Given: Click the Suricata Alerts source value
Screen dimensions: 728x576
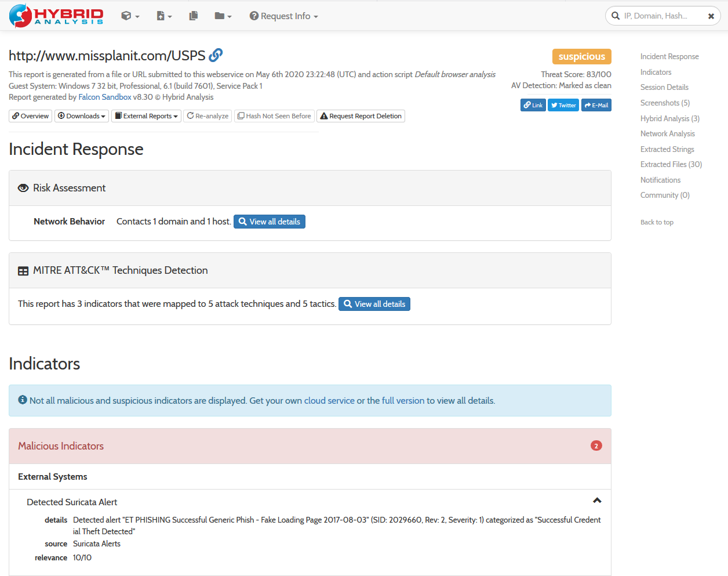Looking at the screenshot, I should pos(97,544).
